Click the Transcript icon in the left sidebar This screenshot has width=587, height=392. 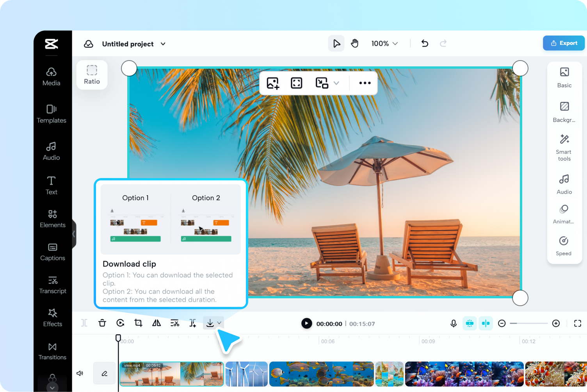53,285
